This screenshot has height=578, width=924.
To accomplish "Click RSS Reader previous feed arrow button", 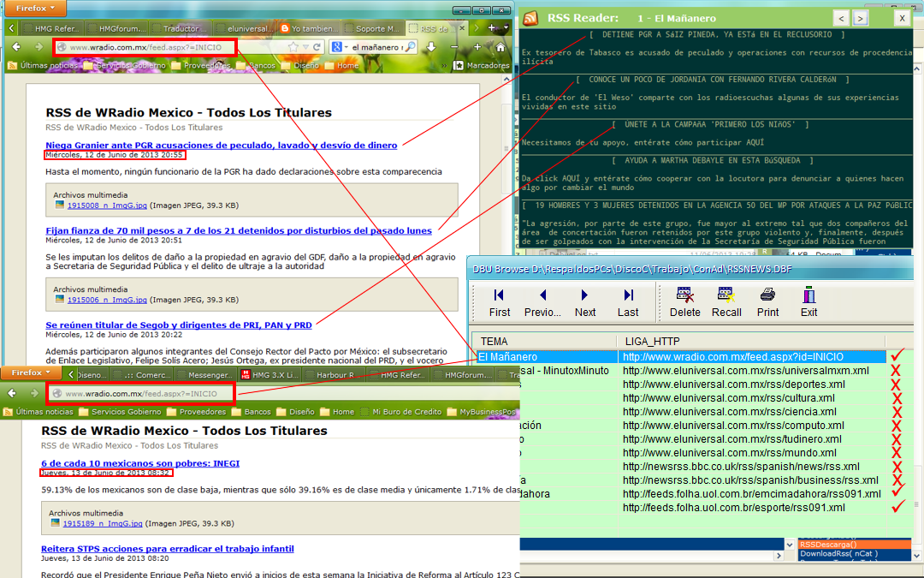I will 841,18.
